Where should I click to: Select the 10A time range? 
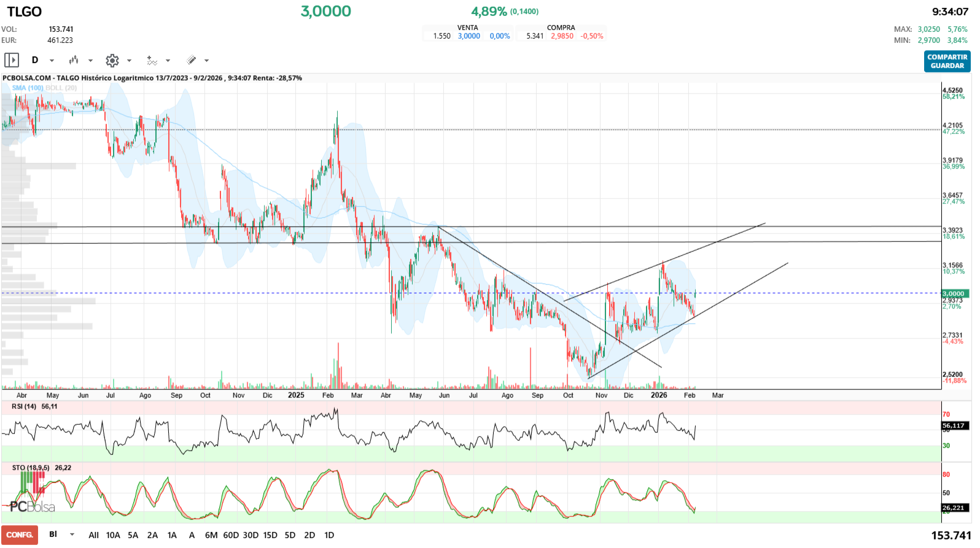click(x=113, y=535)
